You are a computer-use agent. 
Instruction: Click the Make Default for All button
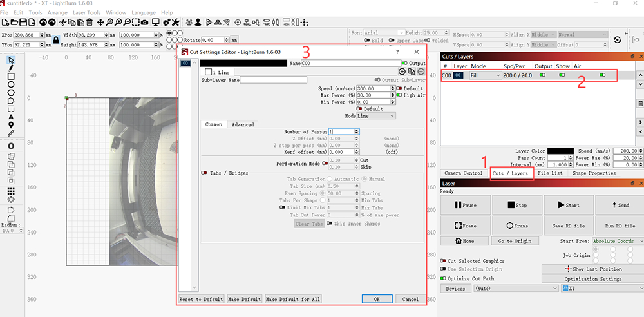coord(293,299)
